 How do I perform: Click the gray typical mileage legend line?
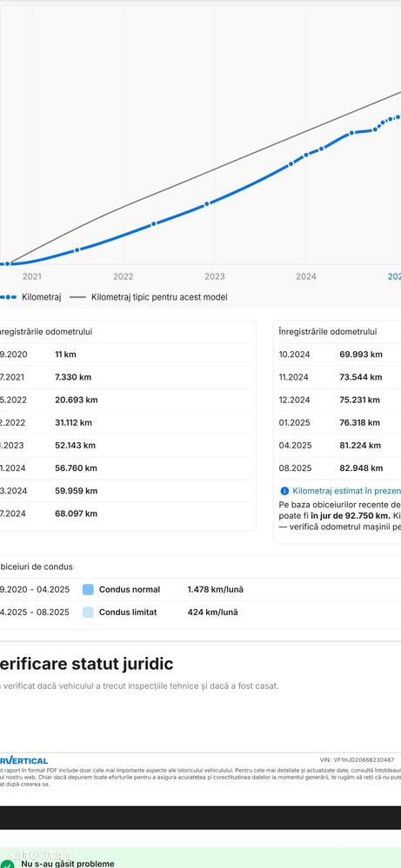tap(78, 297)
